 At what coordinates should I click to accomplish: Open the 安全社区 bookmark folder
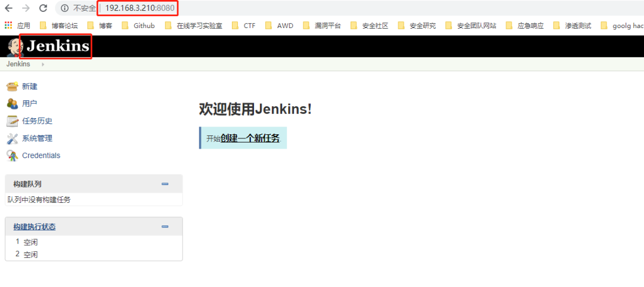[x=370, y=26]
